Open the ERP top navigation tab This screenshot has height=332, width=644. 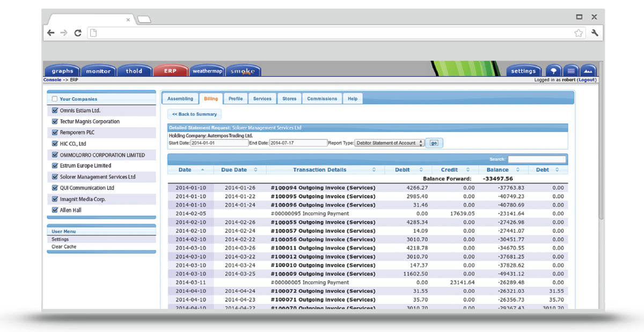pos(170,71)
